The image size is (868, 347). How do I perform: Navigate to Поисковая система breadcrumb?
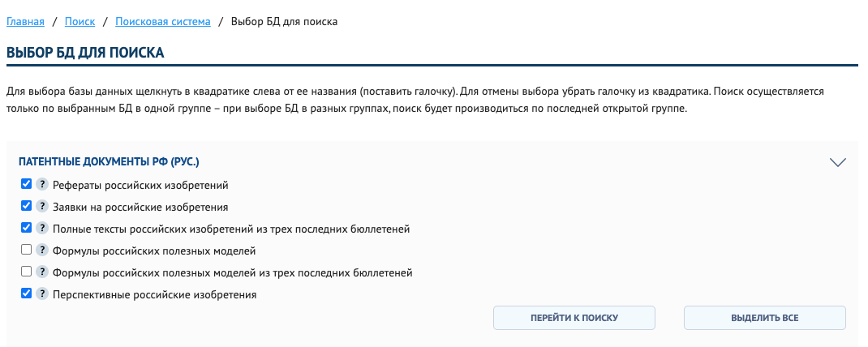coord(163,21)
